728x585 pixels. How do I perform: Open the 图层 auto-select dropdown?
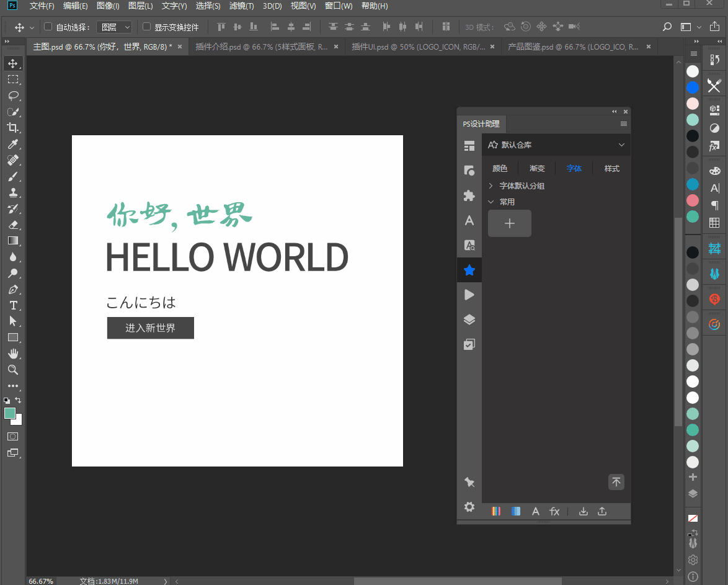(114, 27)
